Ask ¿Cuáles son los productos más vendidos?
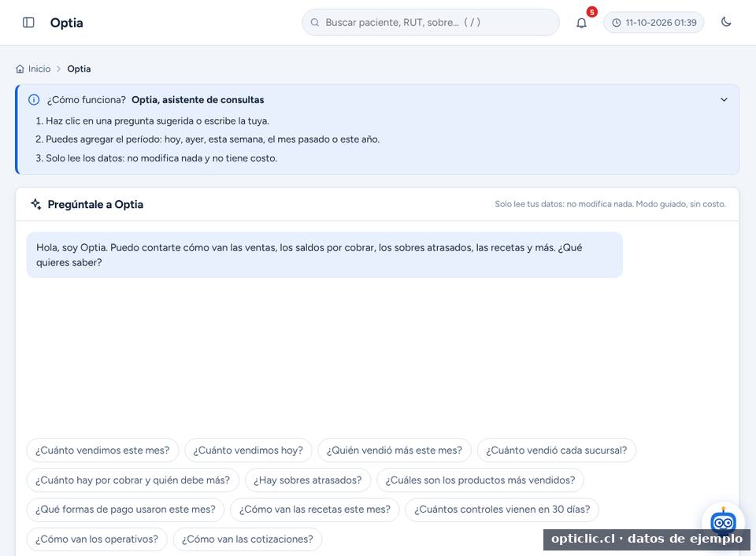Viewport: 756px width, 556px height. [x=480, y=480]
